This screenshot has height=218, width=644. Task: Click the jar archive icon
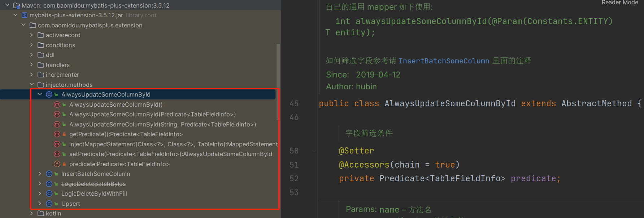25,15
